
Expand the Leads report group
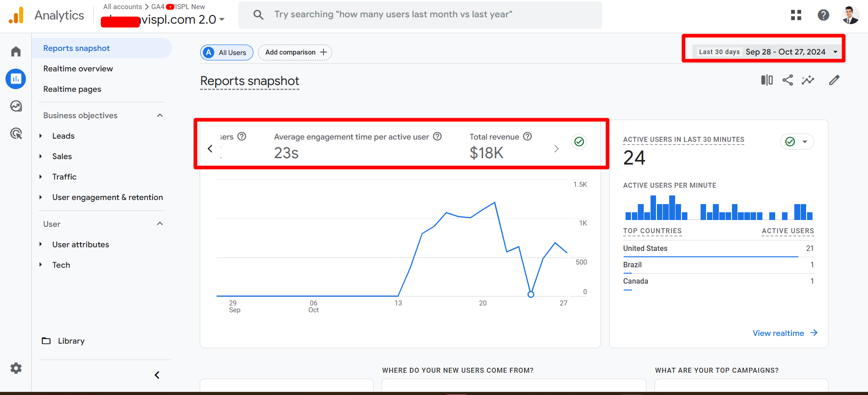click(41, 136)
